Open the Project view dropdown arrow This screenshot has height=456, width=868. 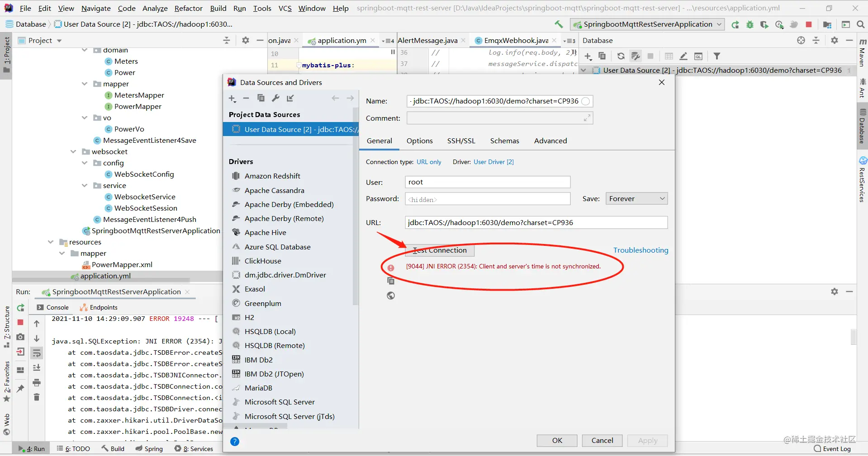[59, 41]
